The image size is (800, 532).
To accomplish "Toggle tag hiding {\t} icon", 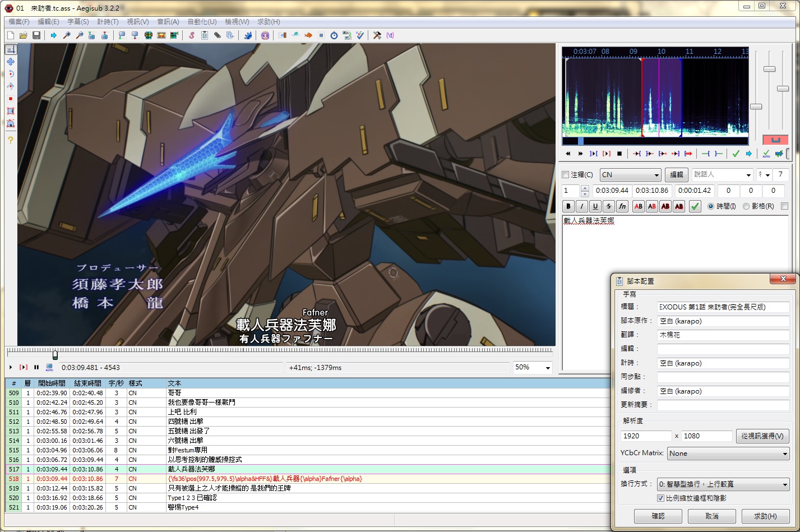I will pos(390,35).
